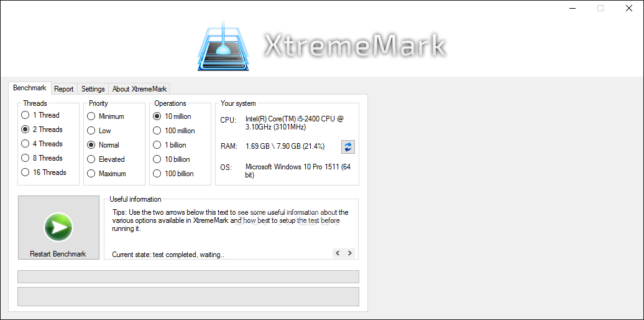
Task: Switch to the Report tab
Action: pyautogui.click(x=64, y=89)
